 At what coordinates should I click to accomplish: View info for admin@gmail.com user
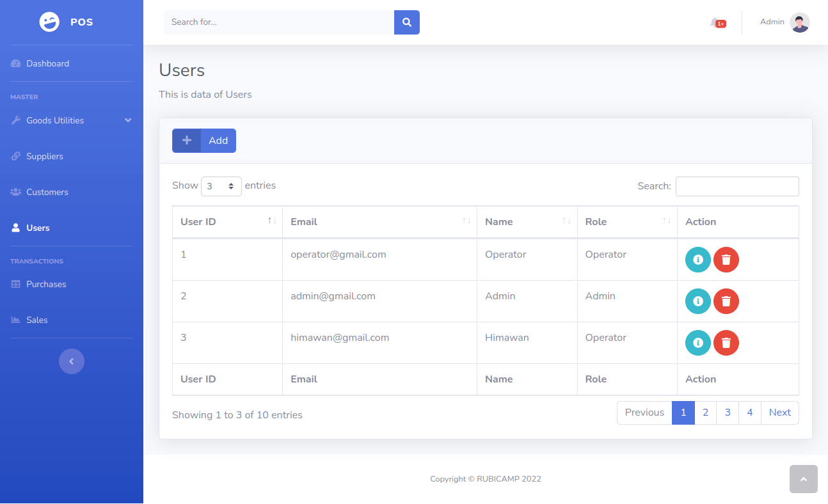[698, 301]
